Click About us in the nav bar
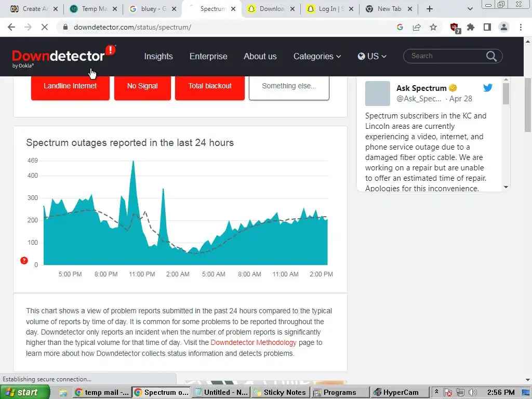This screenshot has height=399, width=532. 260,56
